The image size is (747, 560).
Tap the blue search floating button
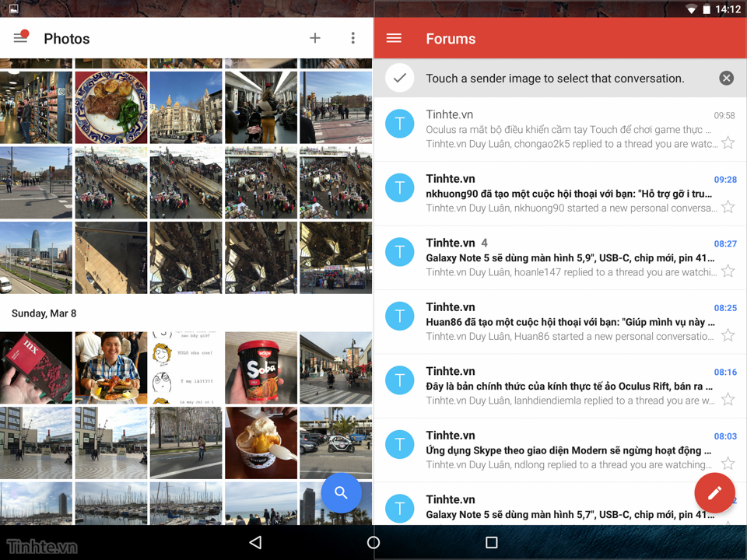341,492
